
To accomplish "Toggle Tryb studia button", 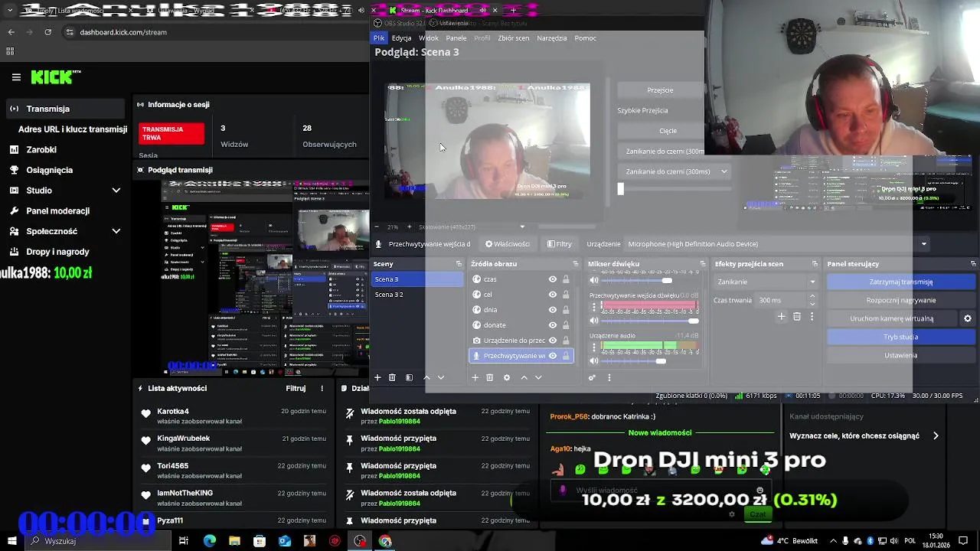I will point(900,337).
